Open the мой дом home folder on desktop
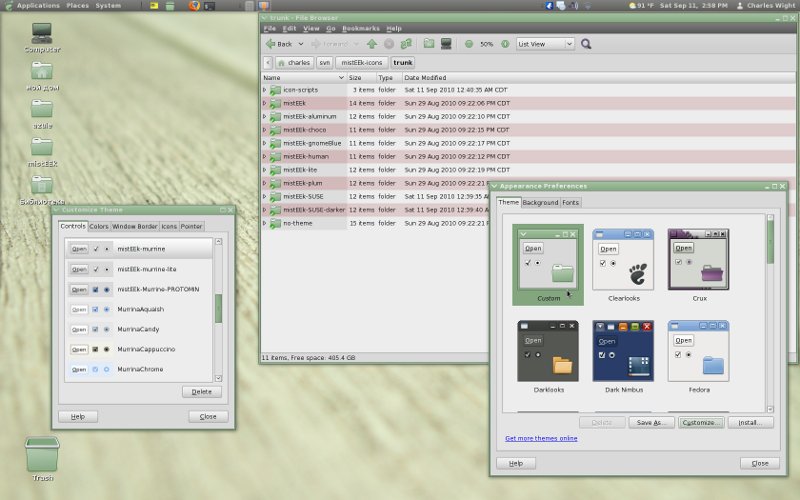800x500 pixels. point(42,71)
